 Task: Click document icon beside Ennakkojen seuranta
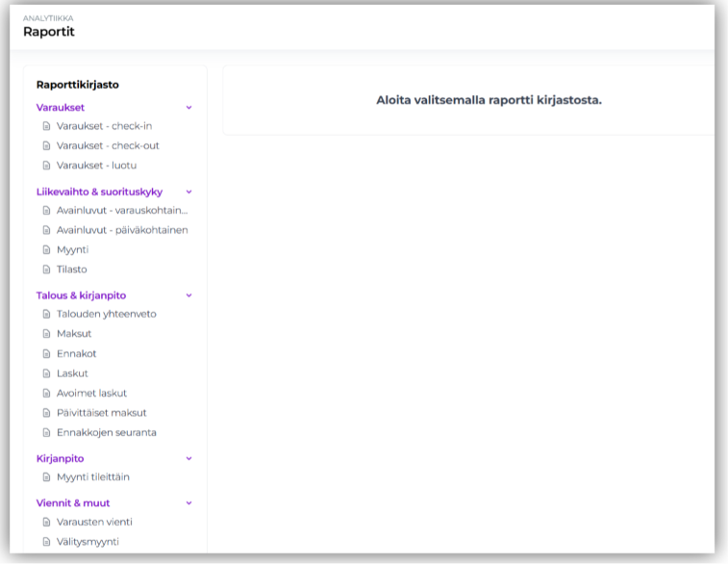(x=46, y=432)
